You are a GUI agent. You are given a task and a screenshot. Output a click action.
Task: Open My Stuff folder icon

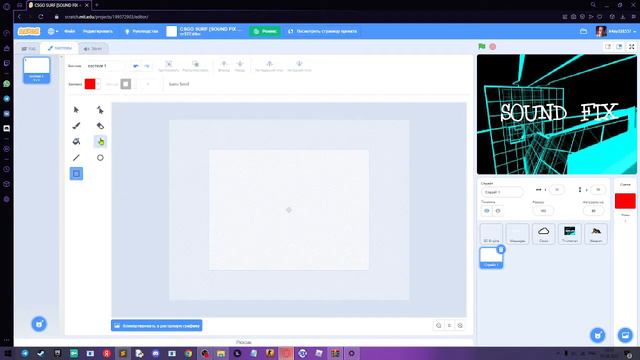(584, 31)
